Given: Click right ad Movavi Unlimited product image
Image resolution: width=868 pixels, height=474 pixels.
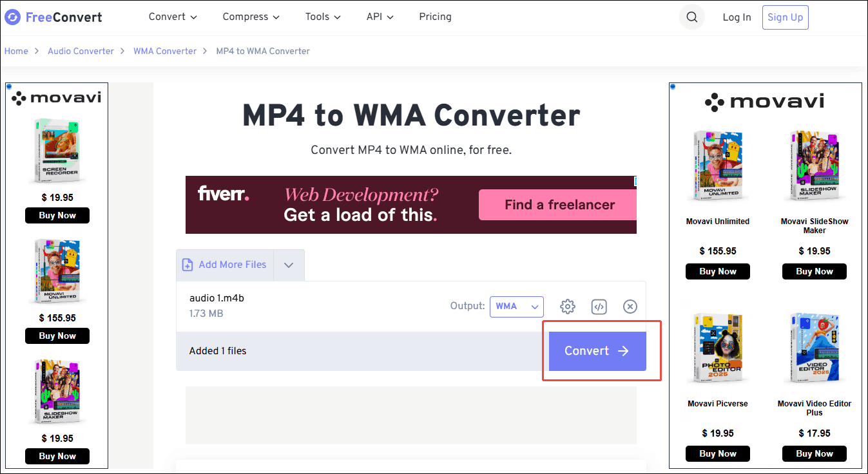Looking at the screenshot, I should click(x=718, y=167).
